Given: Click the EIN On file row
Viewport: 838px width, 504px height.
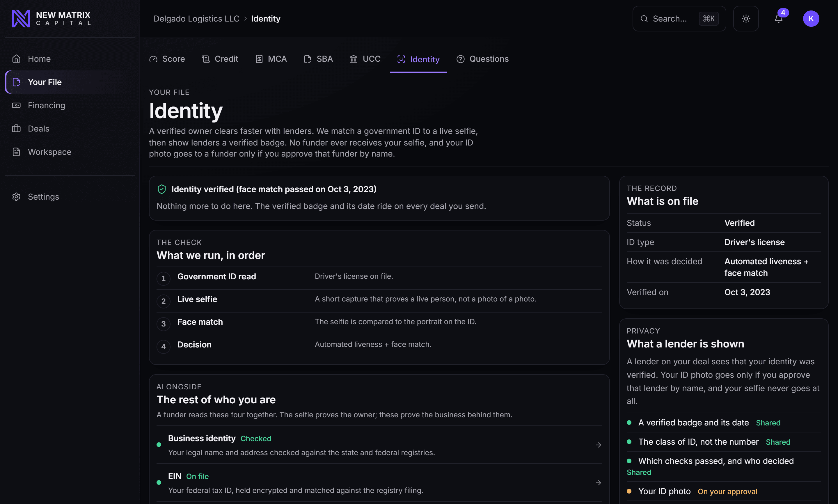Looking at the screenshot, I should click(379, 482).
